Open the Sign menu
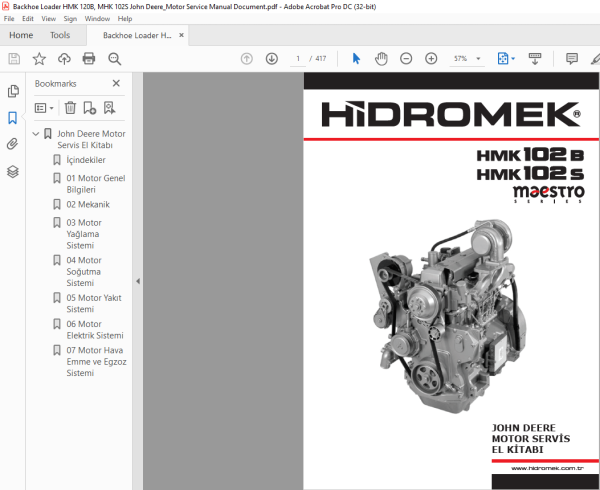600x490 pixels. (70, 18)
